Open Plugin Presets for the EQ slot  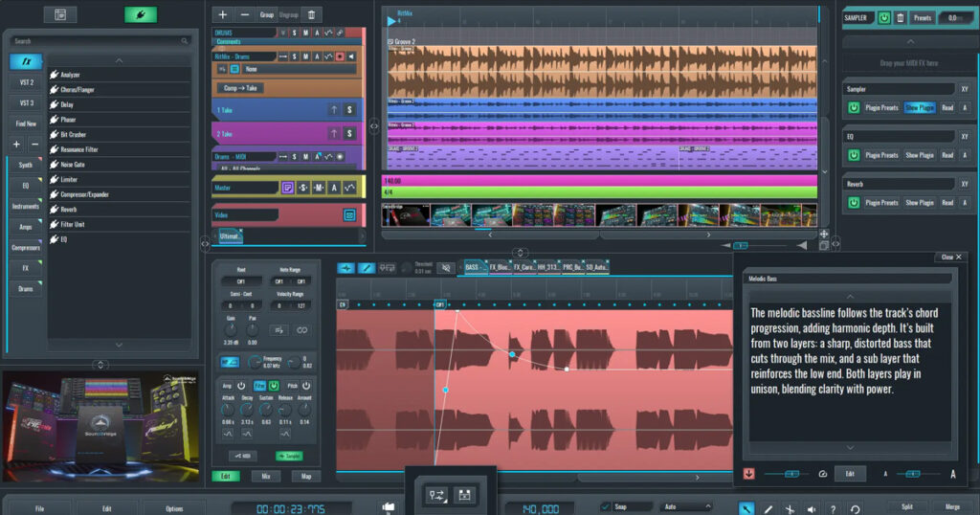pyautogui.click(x=881, y=155)
